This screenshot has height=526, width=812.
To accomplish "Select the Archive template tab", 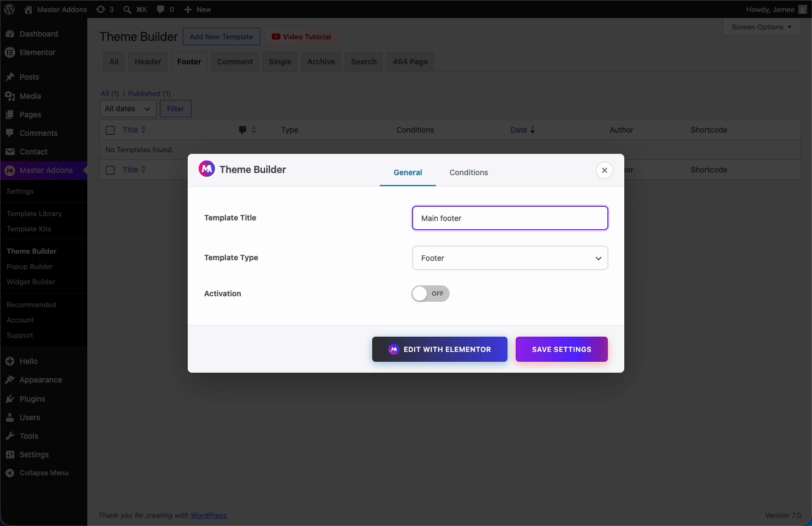I will 321,62.
